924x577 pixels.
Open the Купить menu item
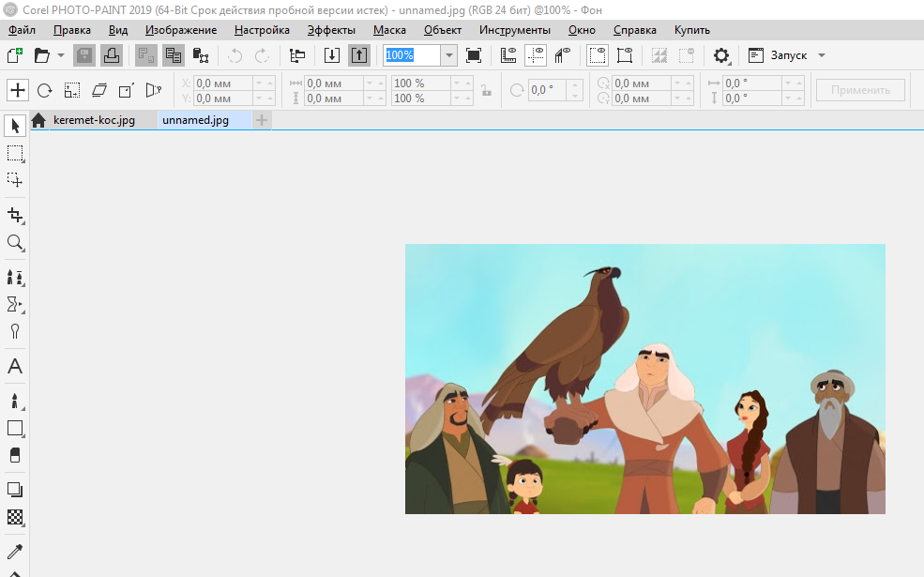[x=691, y=30]
